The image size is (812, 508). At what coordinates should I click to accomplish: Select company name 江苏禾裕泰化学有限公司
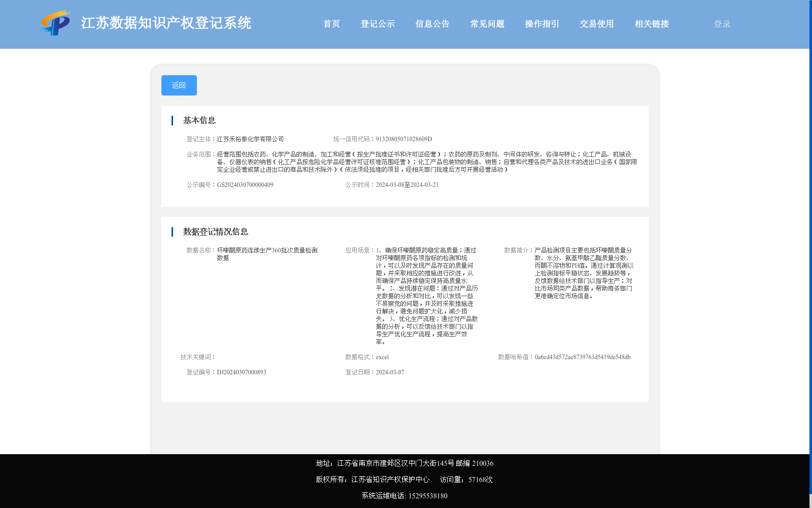[x=250, y=139]
